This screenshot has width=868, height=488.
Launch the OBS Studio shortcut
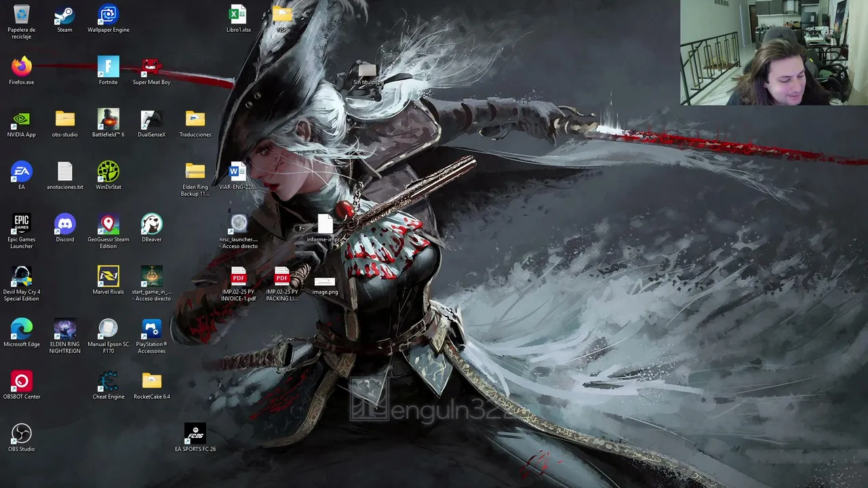click(x=21, y=432)
